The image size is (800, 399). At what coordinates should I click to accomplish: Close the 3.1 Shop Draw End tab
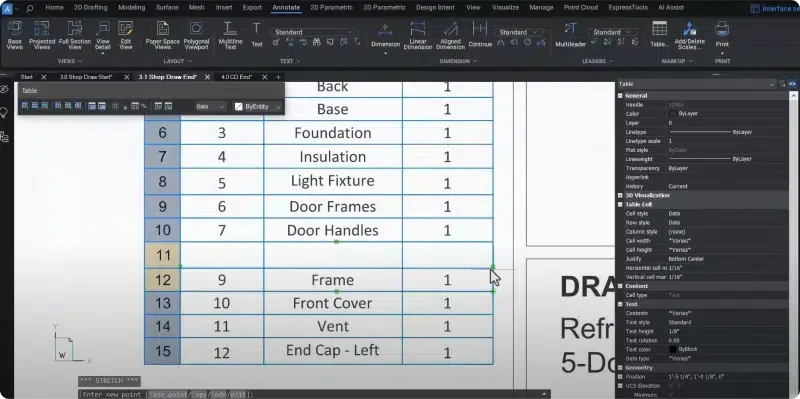pos(207,77)
